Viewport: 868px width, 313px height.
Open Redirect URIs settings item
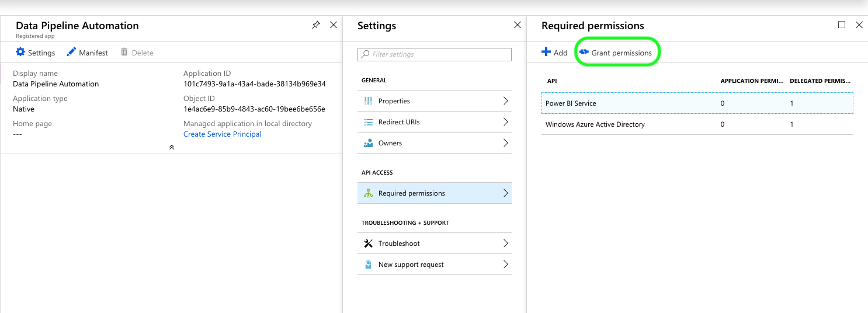point(435,122)
